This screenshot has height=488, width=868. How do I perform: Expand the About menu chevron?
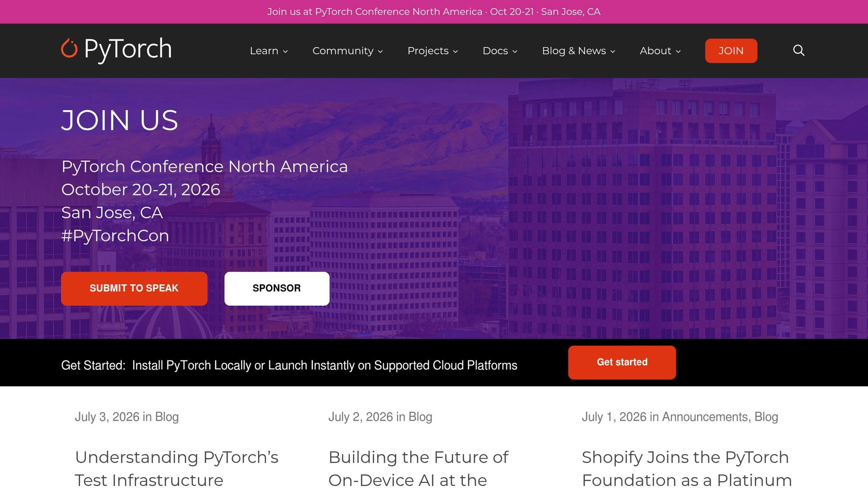tap(678, 51)
